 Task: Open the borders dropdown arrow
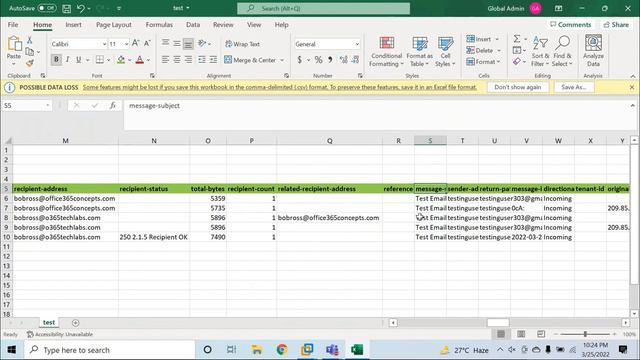point(109,60)
